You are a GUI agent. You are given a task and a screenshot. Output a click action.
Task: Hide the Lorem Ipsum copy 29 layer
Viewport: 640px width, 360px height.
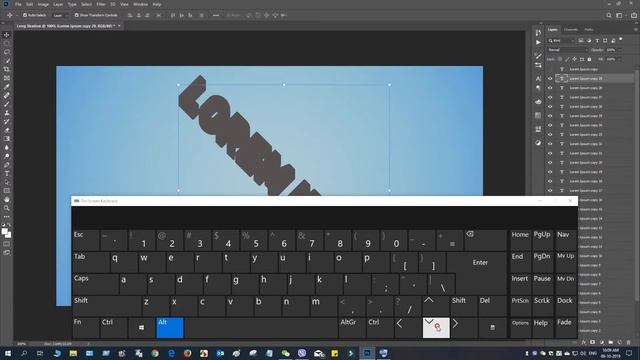pos(550,79)
